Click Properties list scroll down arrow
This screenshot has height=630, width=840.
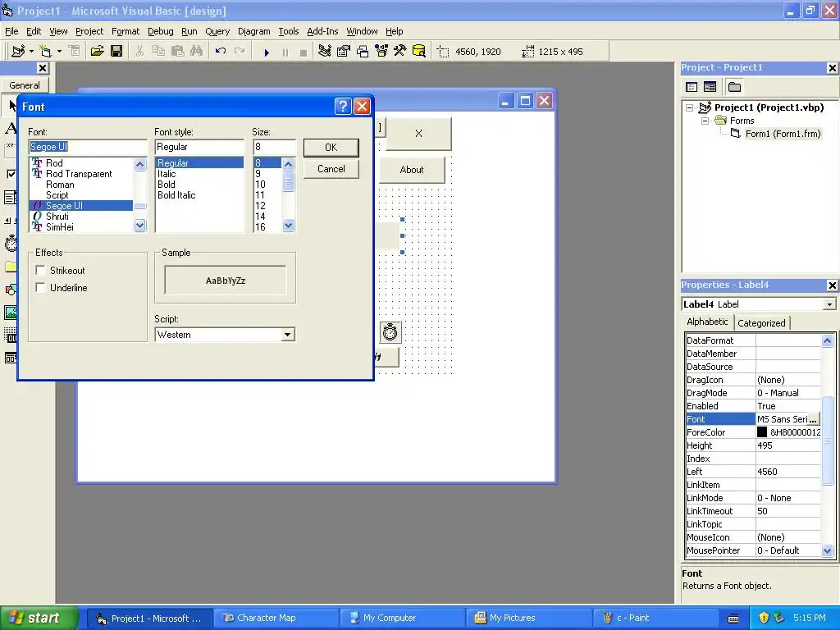point(827,550)
